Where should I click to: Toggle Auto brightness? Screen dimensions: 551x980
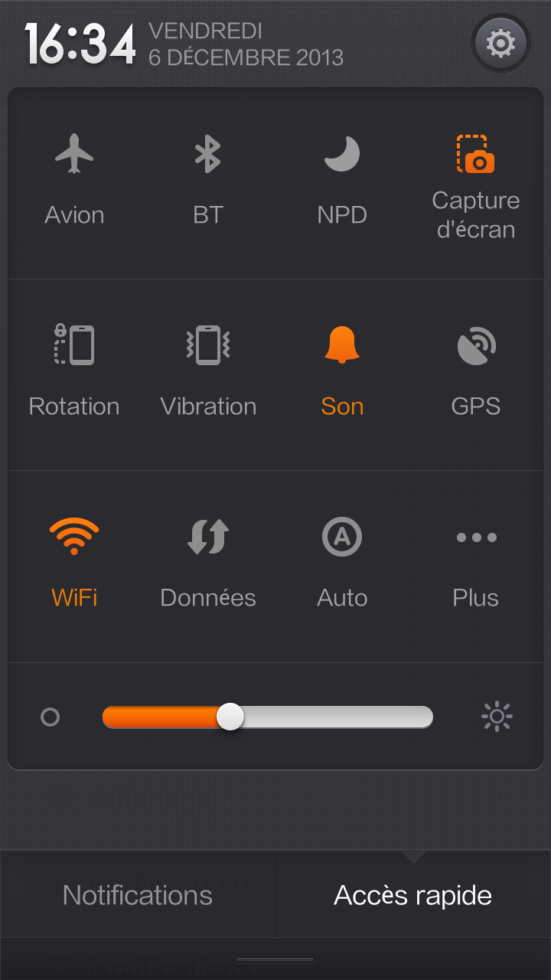tap(342, 537)
